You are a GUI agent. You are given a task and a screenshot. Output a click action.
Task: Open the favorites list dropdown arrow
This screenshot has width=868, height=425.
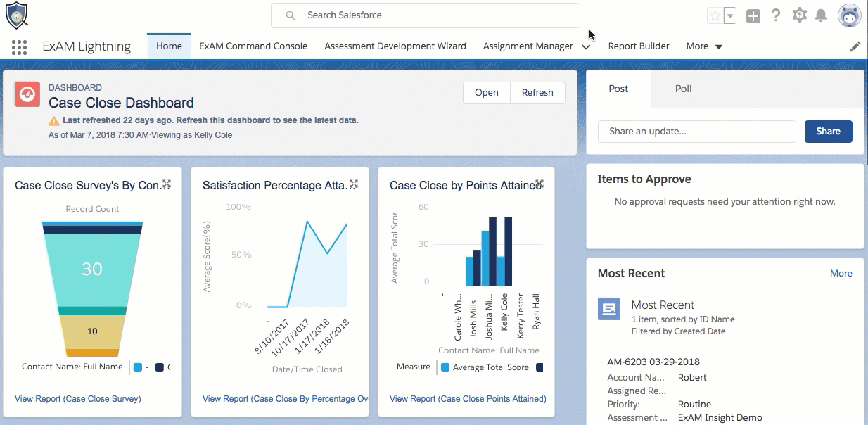point(730,15)
